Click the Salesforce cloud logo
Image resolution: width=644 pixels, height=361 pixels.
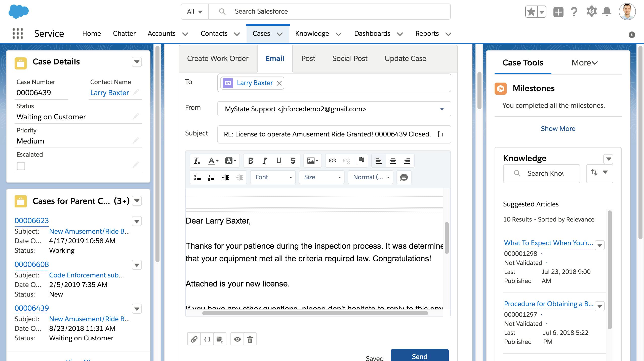click(19, 12)
